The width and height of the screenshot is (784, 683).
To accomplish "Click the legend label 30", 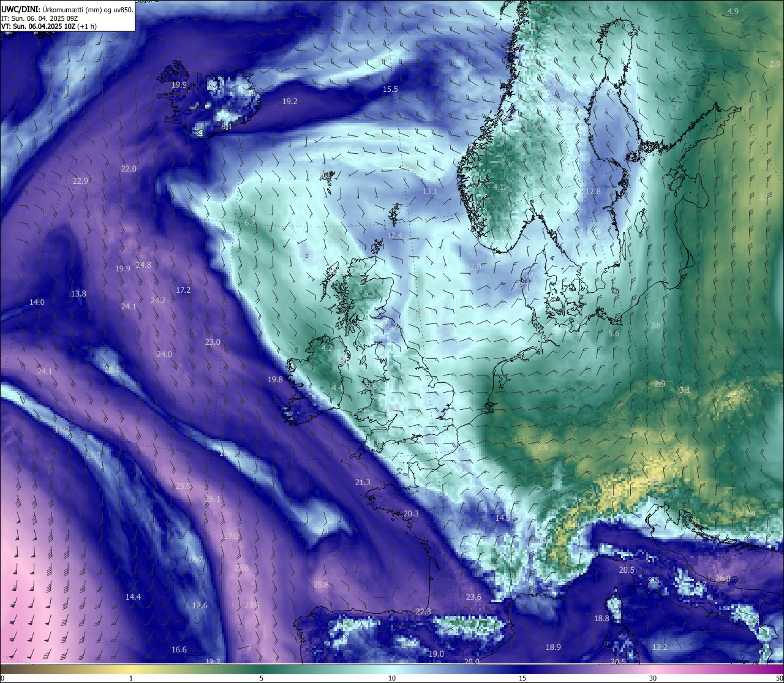I will [x=653, y=678].
